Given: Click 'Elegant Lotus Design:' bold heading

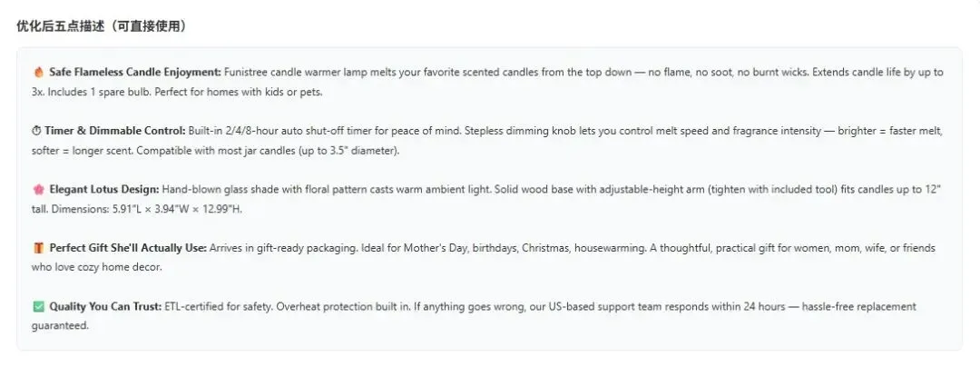Looking at the screenshot, I should click(x=105, y=190).
